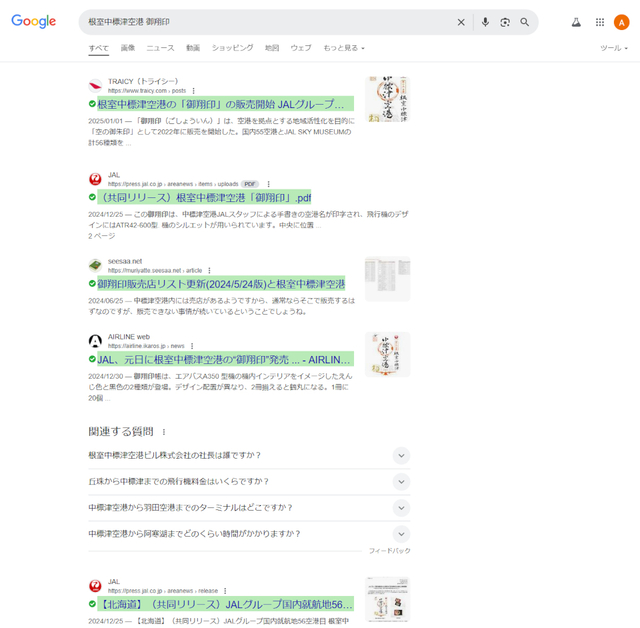Expand question about 阿寒湖までの時間
This screenshot has height=628, width=640.
tap(249, 534)
